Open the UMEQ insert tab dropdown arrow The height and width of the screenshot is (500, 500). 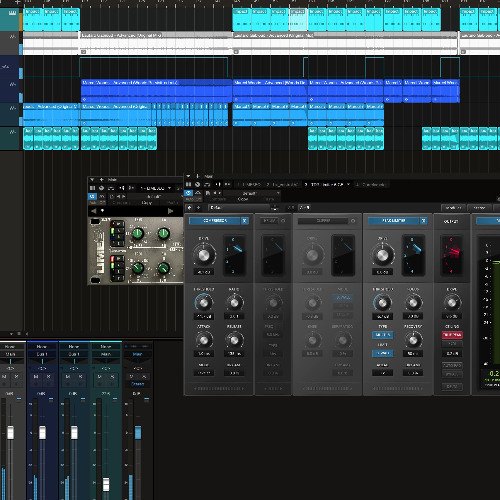point(169,188)
